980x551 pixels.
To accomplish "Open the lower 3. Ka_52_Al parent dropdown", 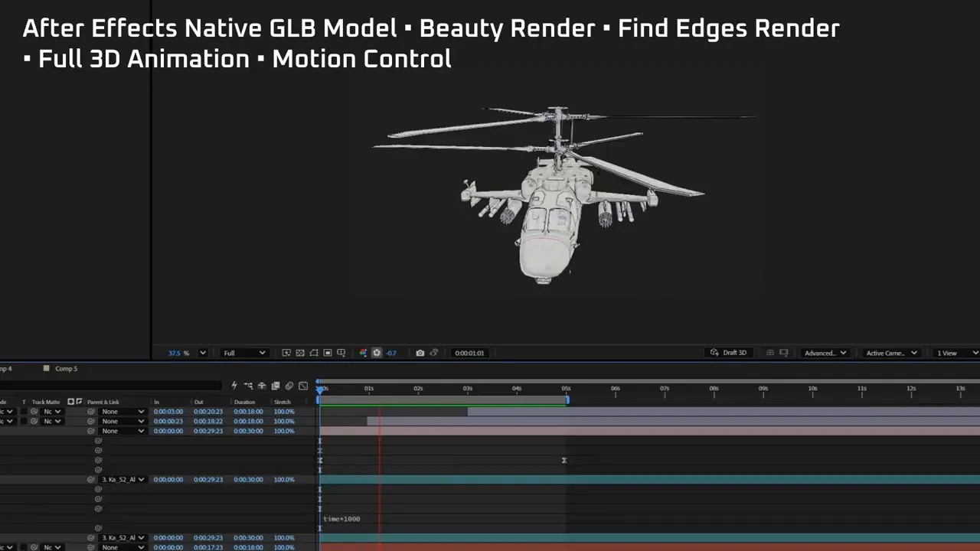I will pos(122,538).
